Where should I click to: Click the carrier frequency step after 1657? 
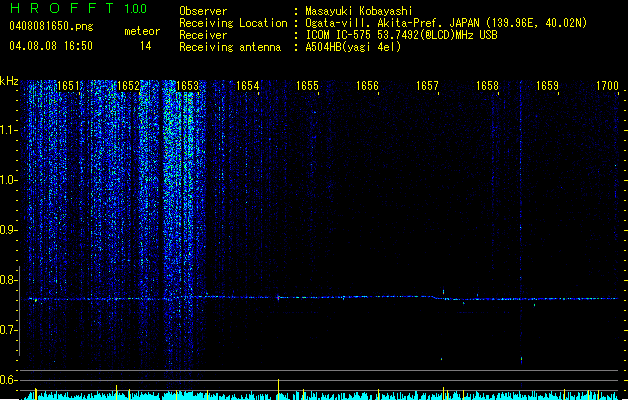tap(436, 298)
